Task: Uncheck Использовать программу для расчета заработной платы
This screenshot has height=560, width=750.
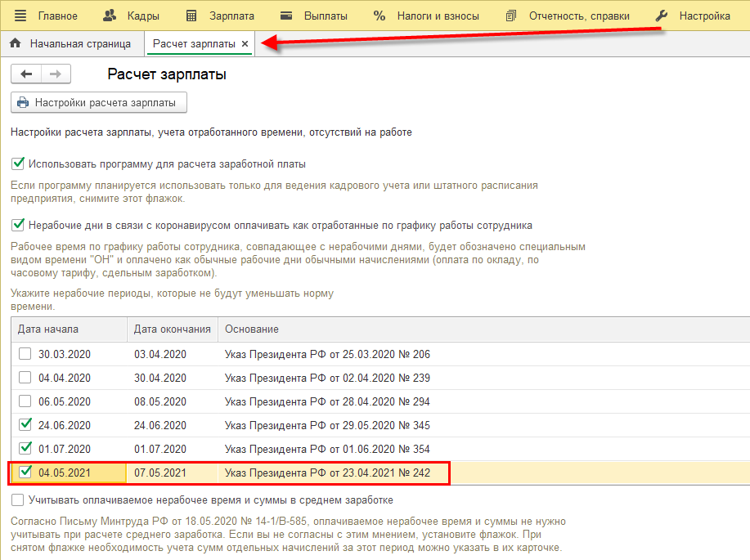Action: (x=18, y=164)
